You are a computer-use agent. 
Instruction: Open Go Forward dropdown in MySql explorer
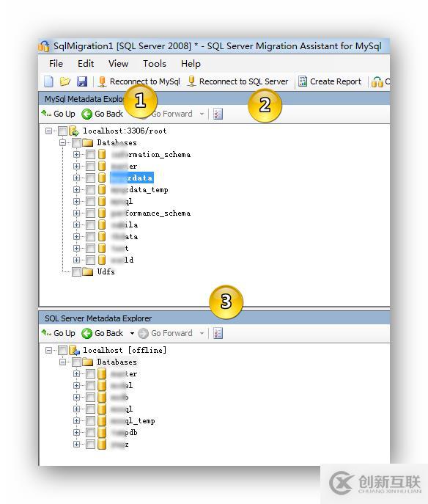pos(202,114)
